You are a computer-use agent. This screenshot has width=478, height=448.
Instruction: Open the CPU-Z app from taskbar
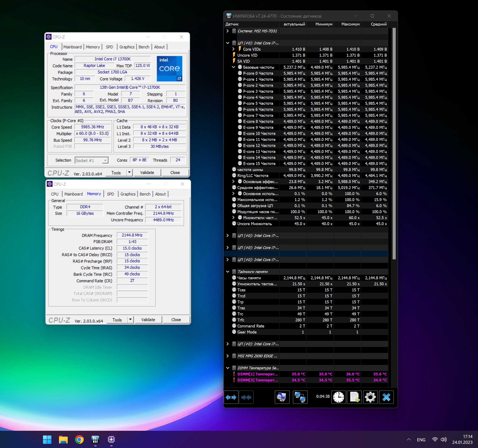(x=111, y=439)
